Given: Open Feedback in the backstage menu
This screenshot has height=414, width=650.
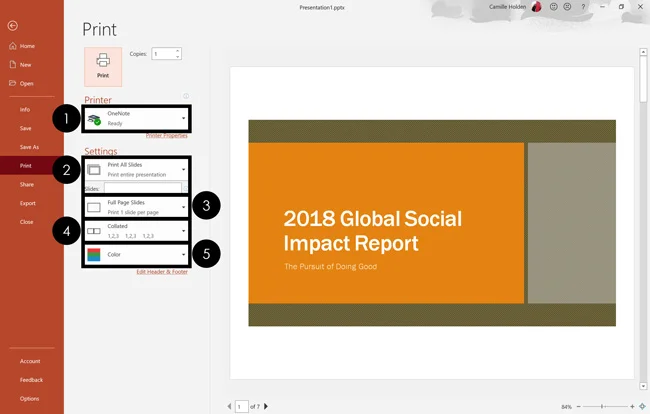Looking at the screenshot, I should (x=31, y=380).
